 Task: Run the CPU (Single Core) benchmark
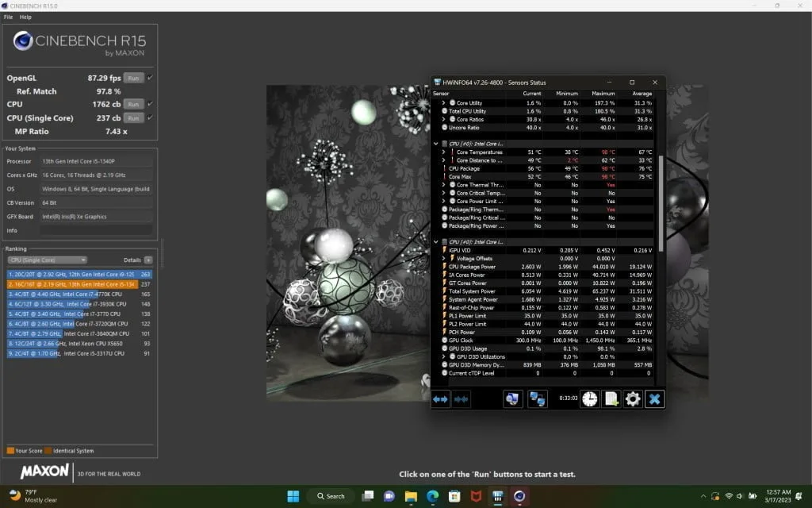[x=133, y=117]
